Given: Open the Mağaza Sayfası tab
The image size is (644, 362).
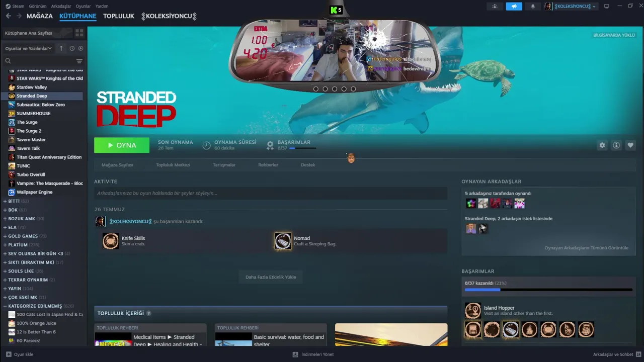Looking at the screenshot, I should point(117,165).
